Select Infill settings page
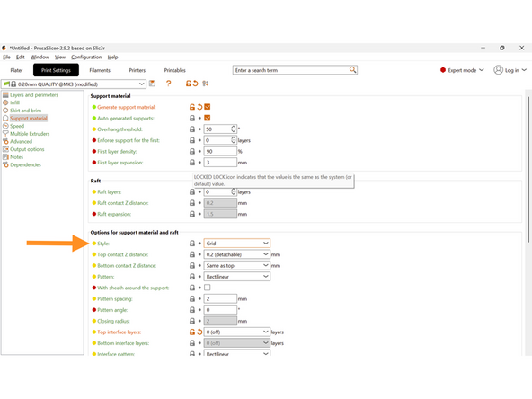Screen dimensions: 532x399 tap(14, 102)
